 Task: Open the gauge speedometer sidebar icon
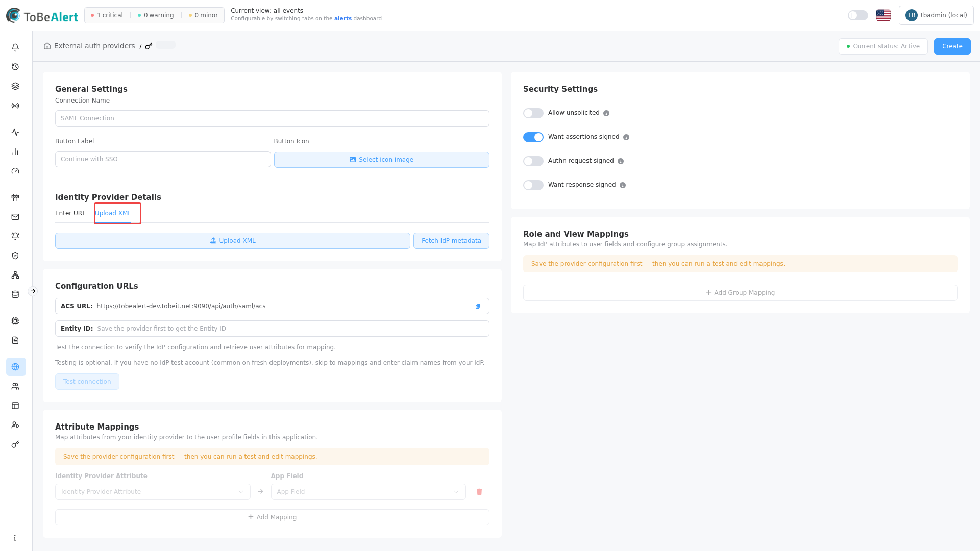click(15, 171)
